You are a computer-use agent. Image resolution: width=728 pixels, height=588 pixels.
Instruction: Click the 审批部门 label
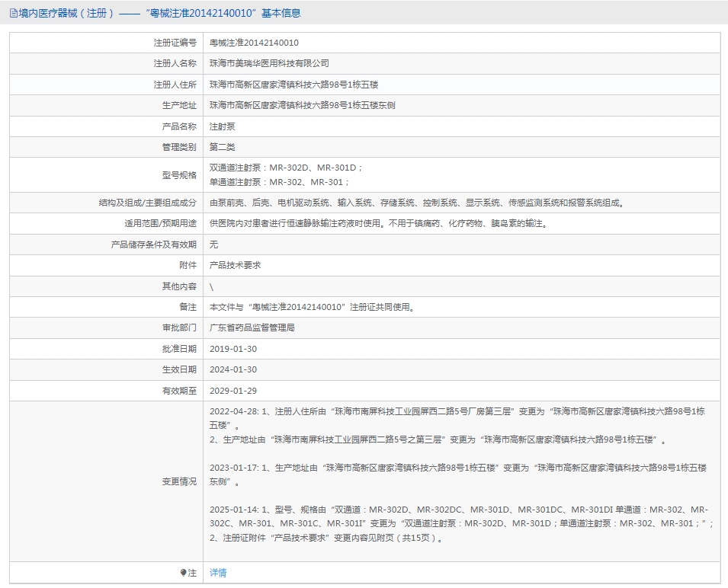[x=179, y=328]
